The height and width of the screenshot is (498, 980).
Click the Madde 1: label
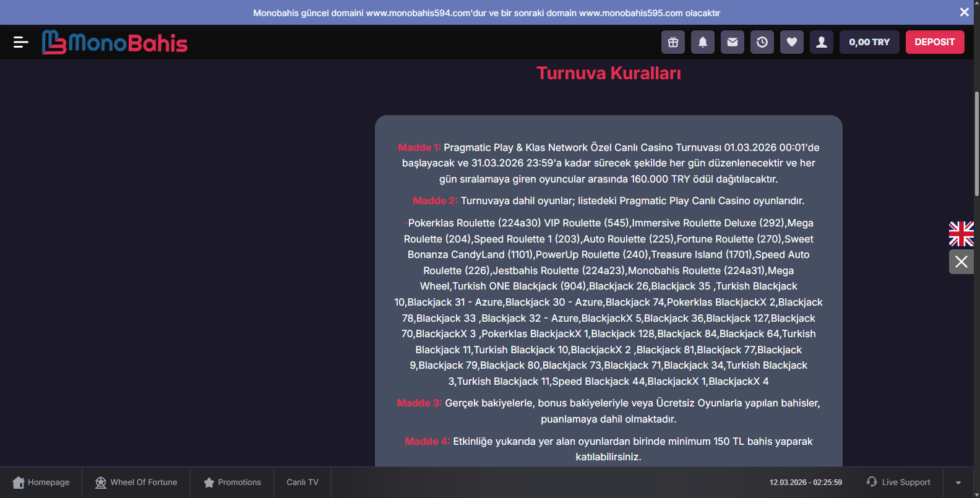pyautogui.click(x=419, y=147)
